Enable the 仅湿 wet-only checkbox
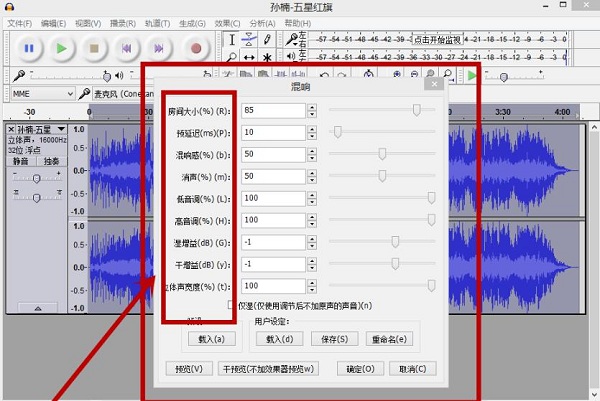This screenshot has width=600, height=401. pyautogui.click(x=232, y=305)
